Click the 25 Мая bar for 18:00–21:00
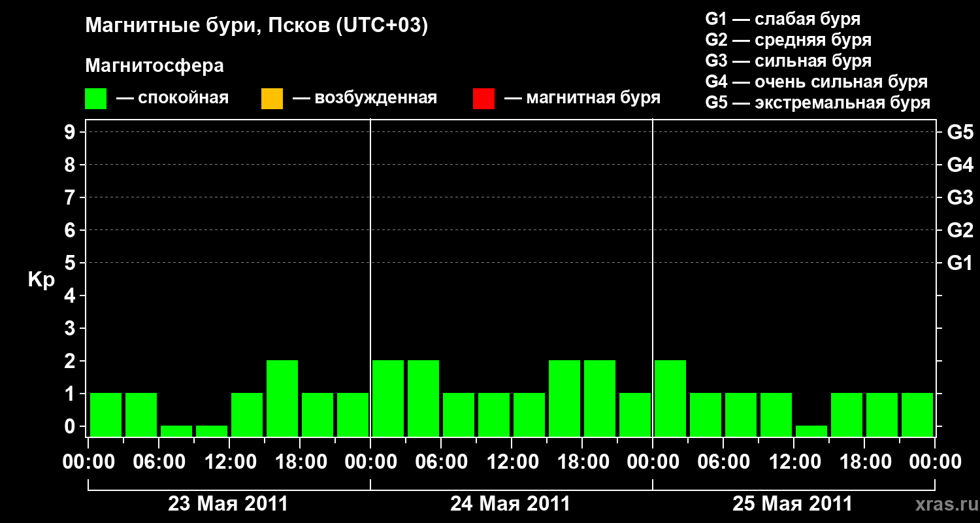Image resolution: width=980 pixels, height=523 pixels. pyautogui.click(x=882, y=414)
